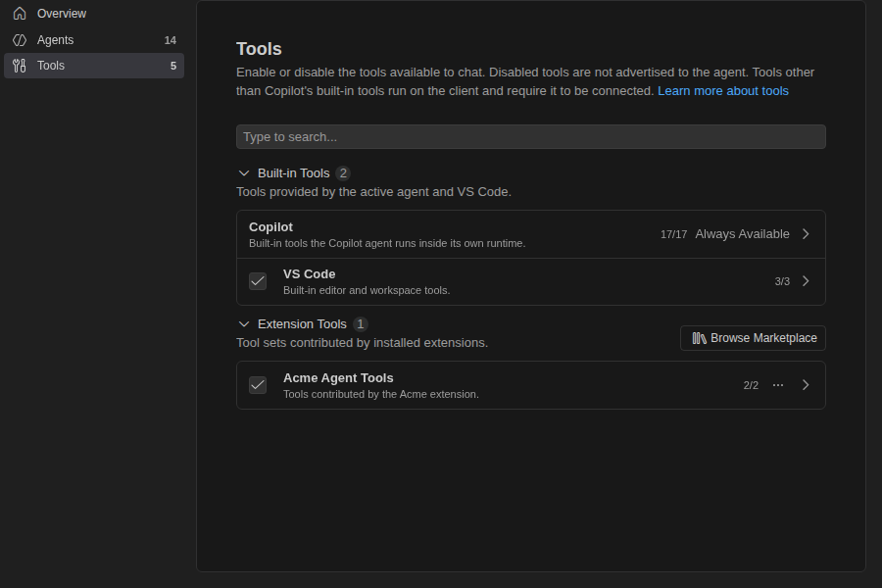882x588 pixels.
Task: Click the Overview home icon
Action: click(x=20, y=14)
